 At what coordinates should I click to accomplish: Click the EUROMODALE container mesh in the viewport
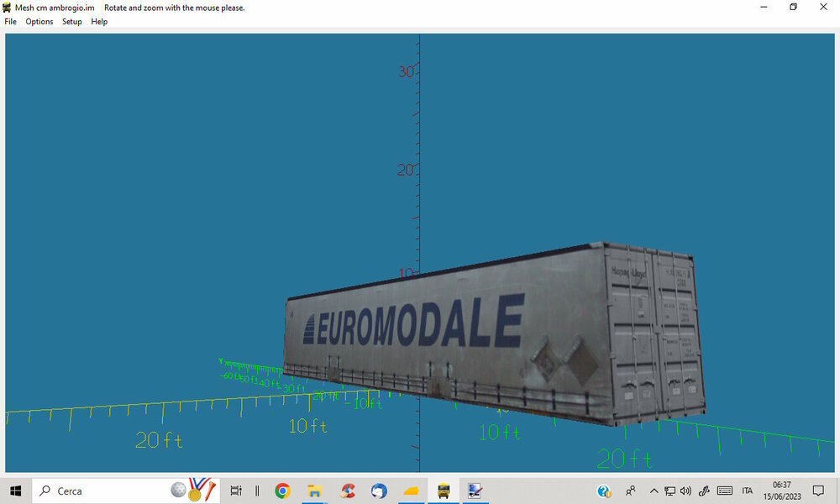495,333
